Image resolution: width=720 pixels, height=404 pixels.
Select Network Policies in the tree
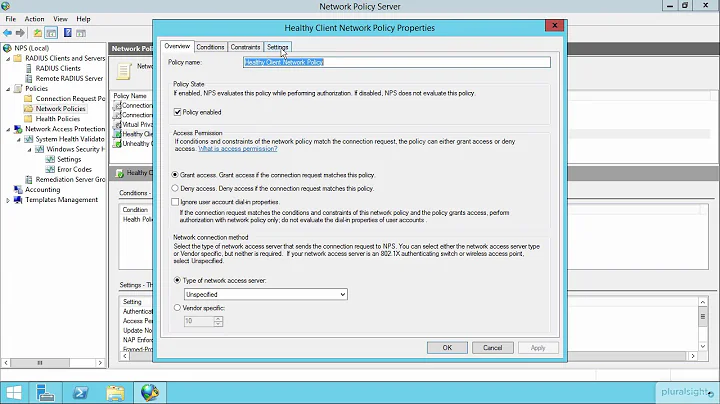(x=60, y=109)
